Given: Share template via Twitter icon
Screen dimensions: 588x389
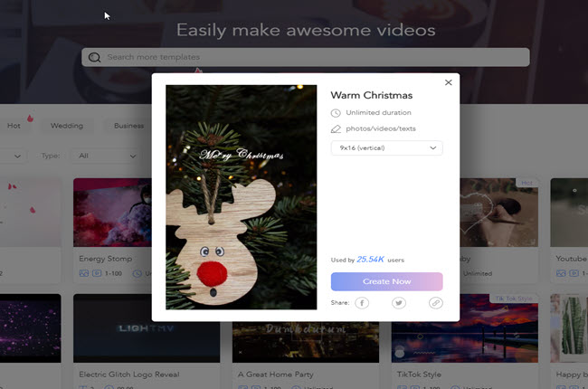Looking at the screenshot, I should click(398, 303).
